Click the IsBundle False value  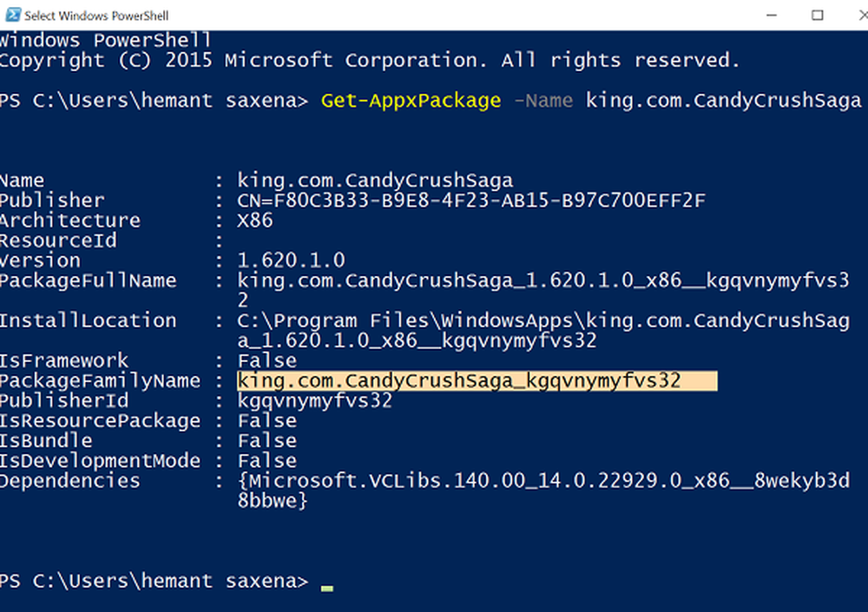(x=267, y=441)
